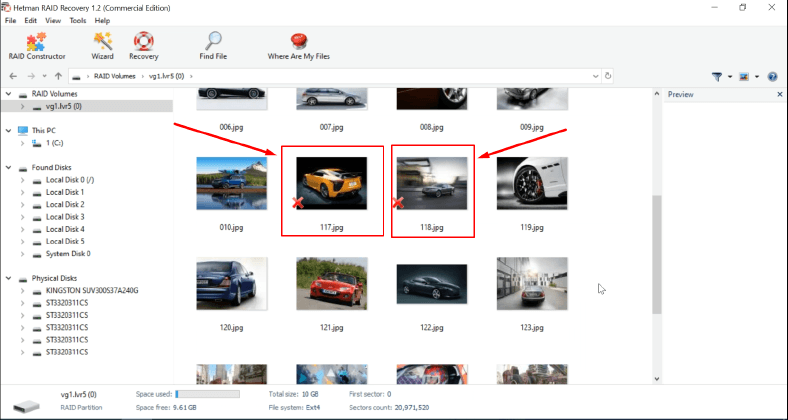
Task: Expand the Local Disk 0 (/) node
Action: tap(22, 180)
